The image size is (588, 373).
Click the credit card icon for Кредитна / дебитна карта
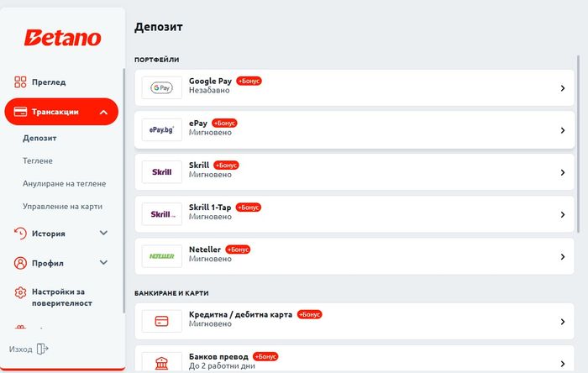tap(161, 321)
